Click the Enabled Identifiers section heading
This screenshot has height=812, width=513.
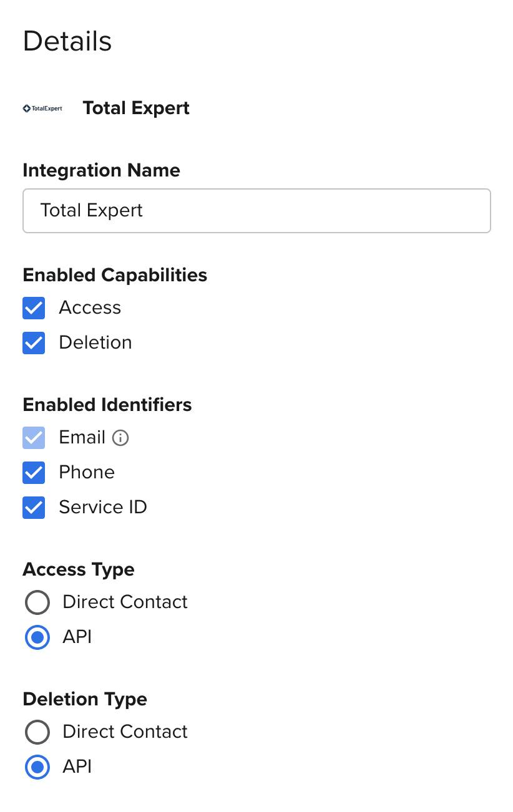[107, 405]
